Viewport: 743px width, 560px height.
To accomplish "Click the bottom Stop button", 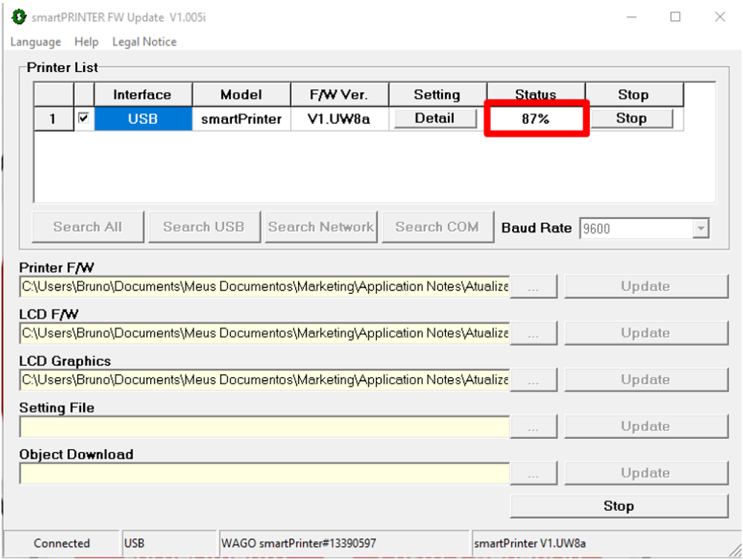I will pyautogui.click(x=618, y=506).
